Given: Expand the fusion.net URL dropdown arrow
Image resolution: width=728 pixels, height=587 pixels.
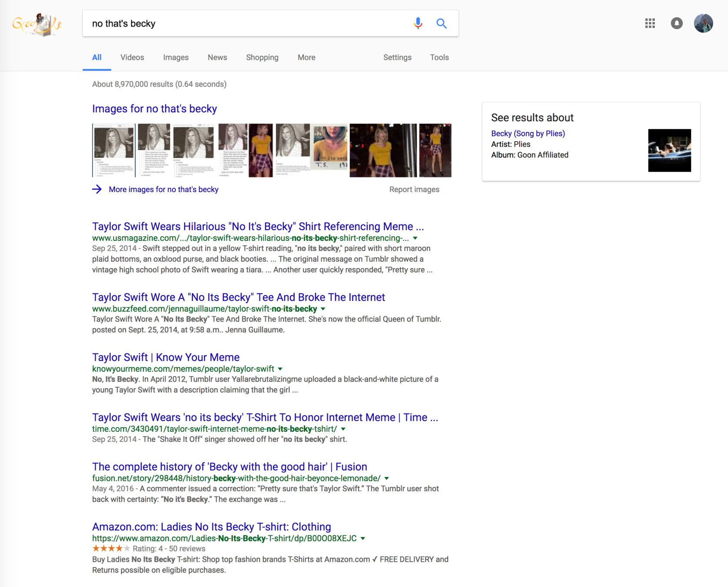Looking at the screenshot, I should click(x=387, y=478).
